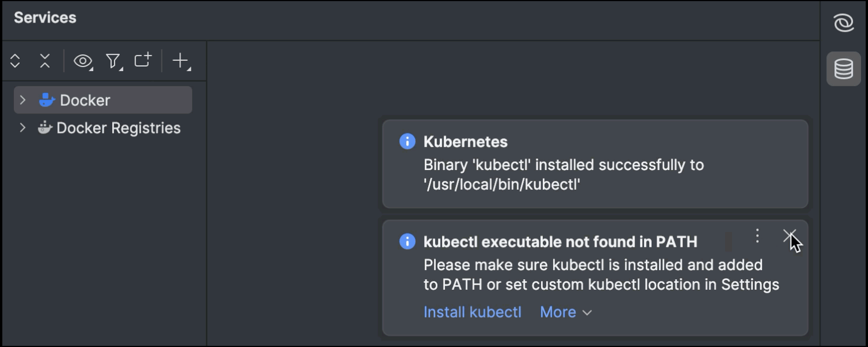Open the More dropdown in notification
The width and height of the screenshot is (868, 347).
point(565,312)
